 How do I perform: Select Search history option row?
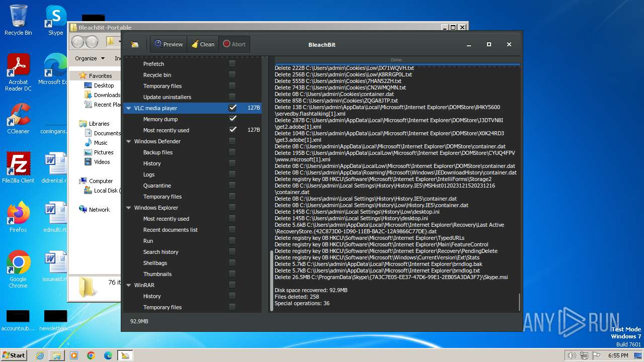coord(192,252)
